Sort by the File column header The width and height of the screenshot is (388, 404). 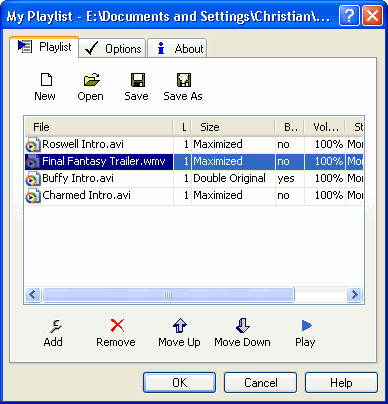click(99, 127)
